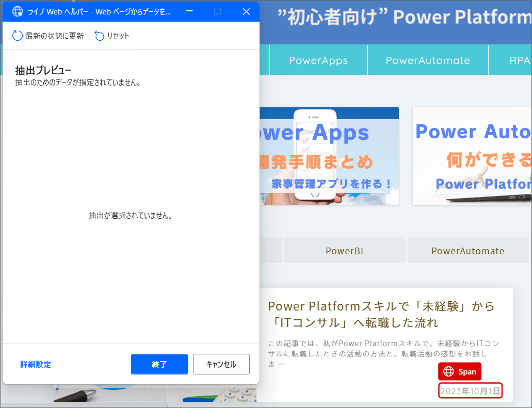Screen dimensions: 532x408
Task: Select the highlighted date 2023年10月1日
Action: pos(470,390)
